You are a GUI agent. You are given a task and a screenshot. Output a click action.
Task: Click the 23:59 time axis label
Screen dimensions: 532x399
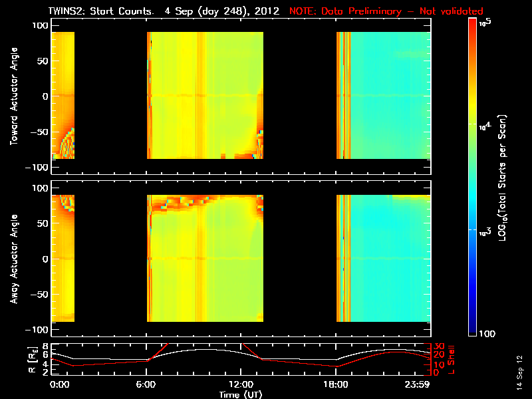[x=418, y=384]
